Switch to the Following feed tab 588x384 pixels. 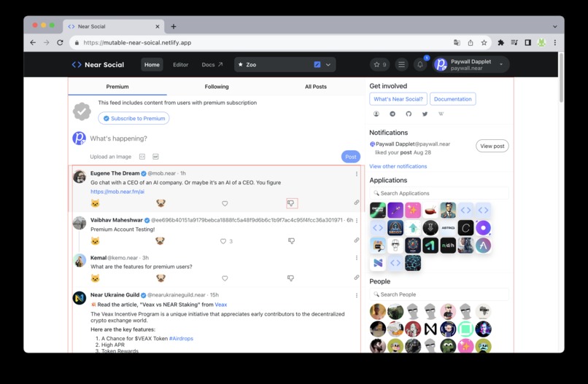pos(217,87)
